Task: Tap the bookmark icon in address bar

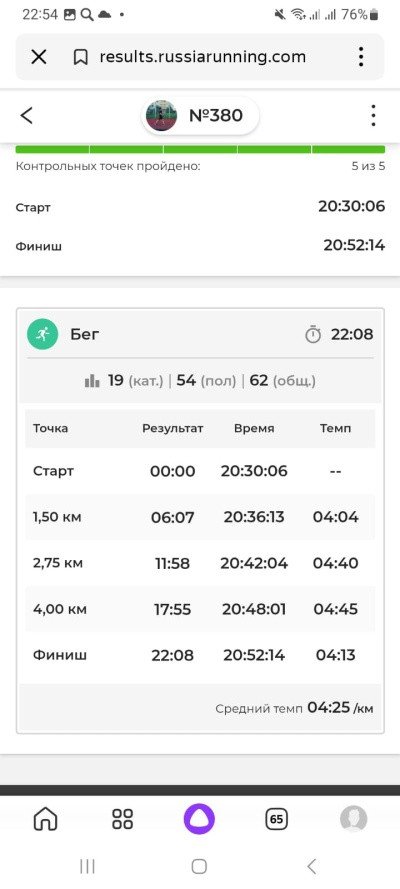Action: pyautogui.click(x=81, y=57)
